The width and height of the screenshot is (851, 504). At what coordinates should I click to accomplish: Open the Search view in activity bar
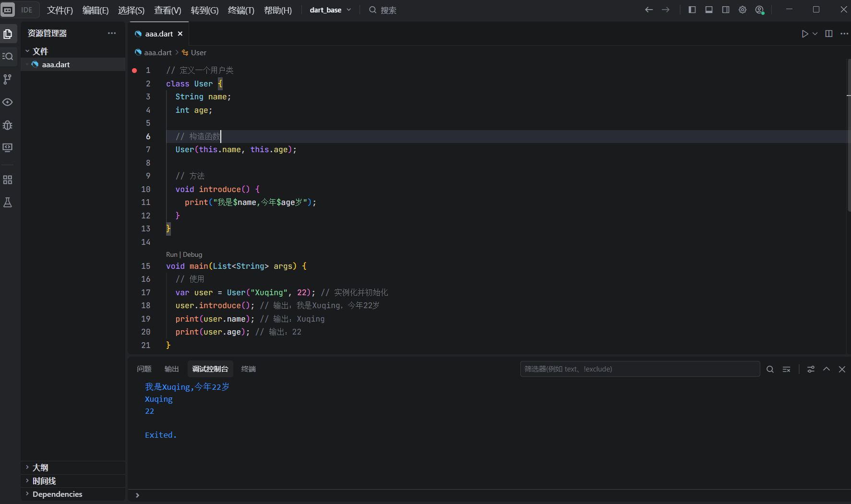8,56
